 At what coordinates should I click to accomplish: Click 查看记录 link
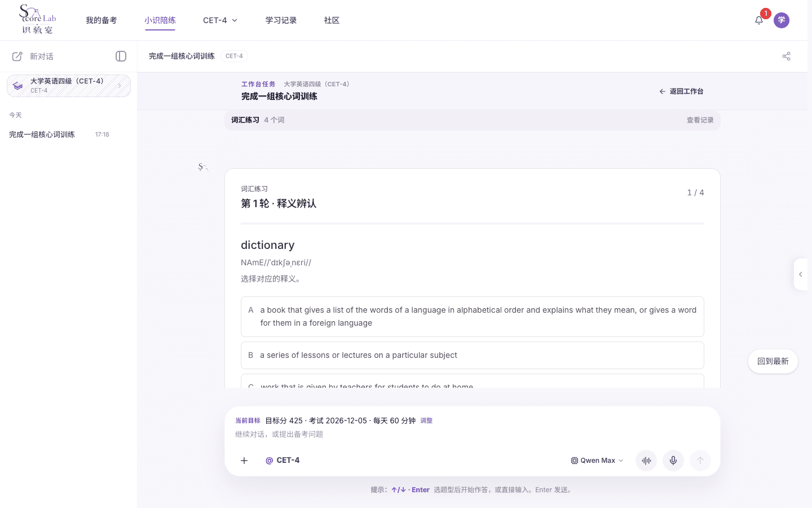click(x=700, y=120)
